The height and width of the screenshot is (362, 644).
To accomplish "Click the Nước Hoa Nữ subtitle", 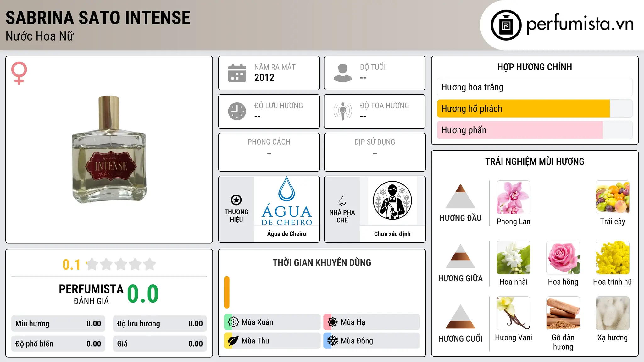I will tap(40, 36).
